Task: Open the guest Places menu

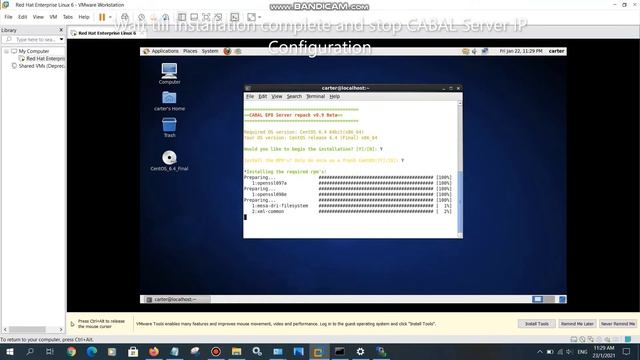Action: tap(190, 51)
